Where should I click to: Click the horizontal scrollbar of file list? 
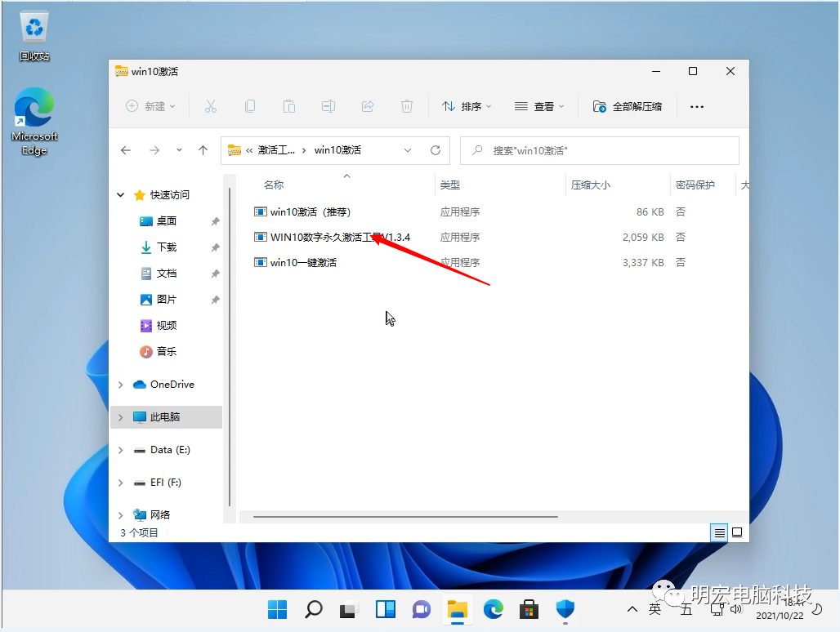405,517
